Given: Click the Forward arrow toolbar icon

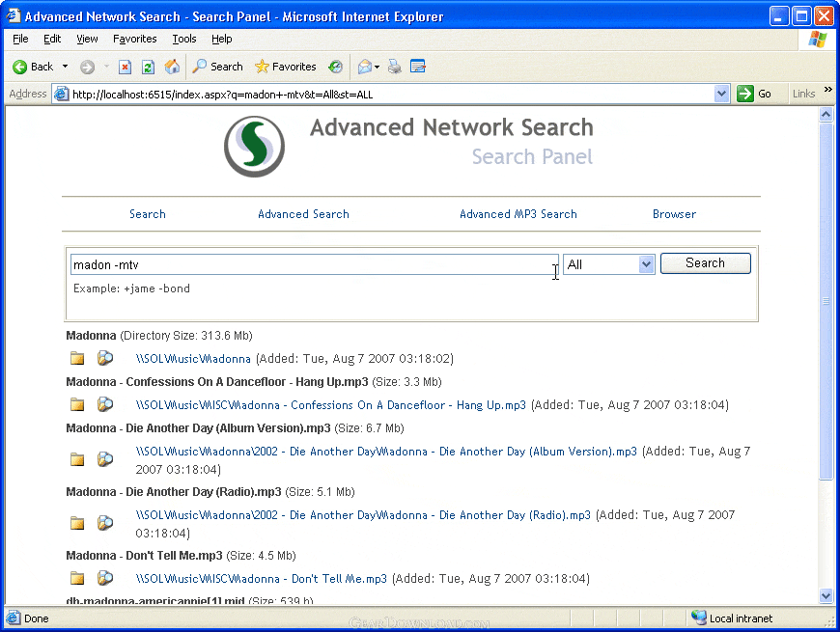Looking at the screenshot, I should 87,67.
